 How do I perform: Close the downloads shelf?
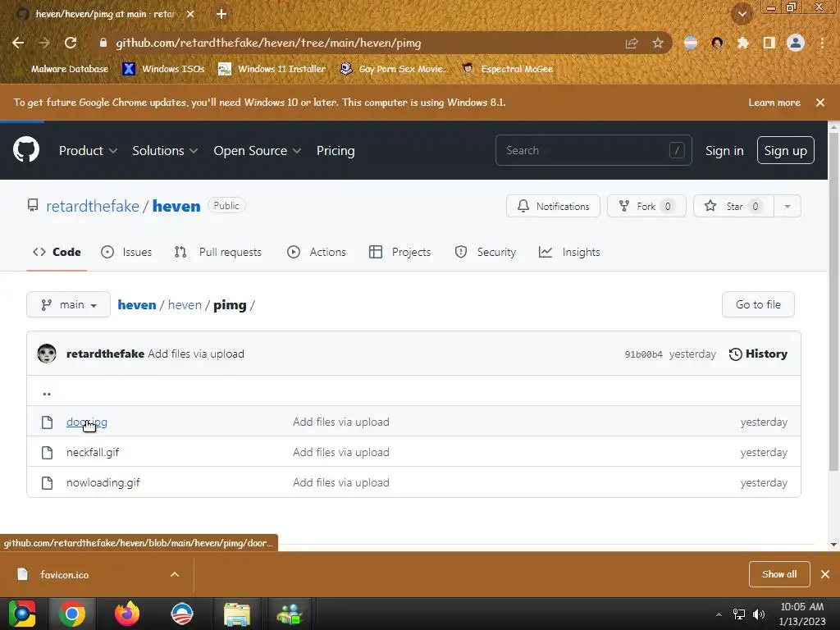825,574
